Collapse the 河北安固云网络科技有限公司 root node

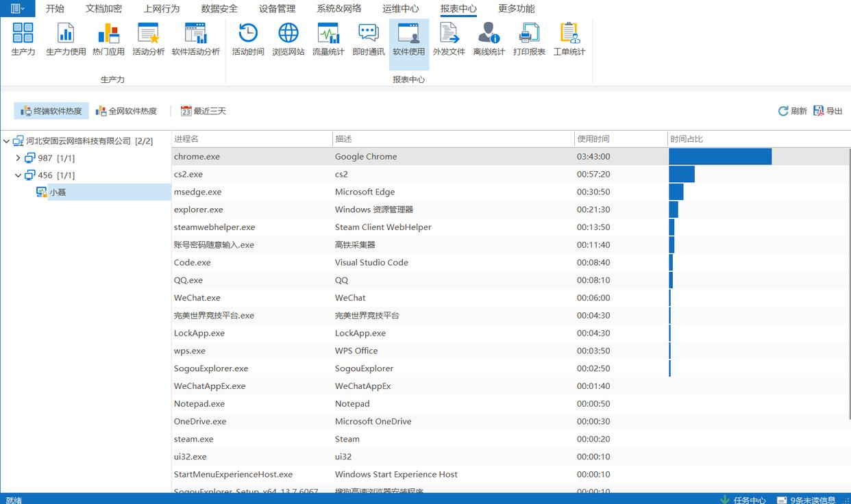click(7, 141)
